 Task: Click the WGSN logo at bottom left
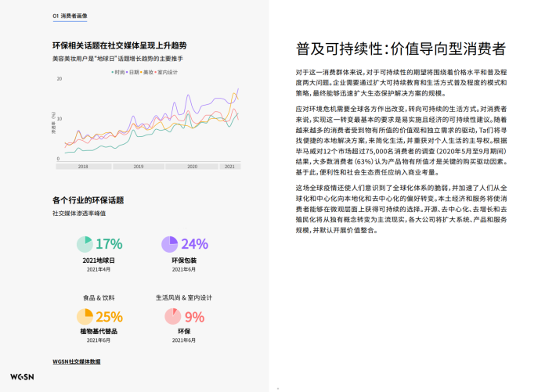point(23,376)
